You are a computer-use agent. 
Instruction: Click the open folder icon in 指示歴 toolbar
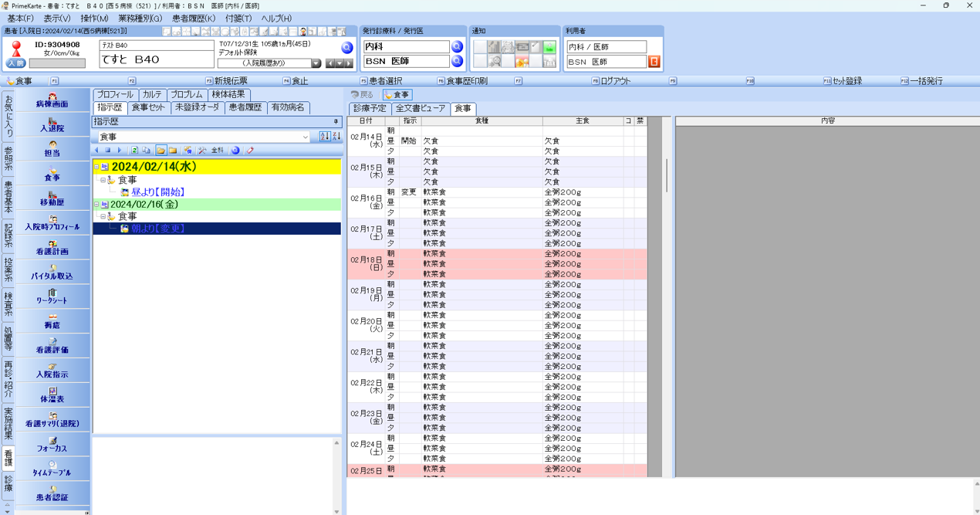[x=161, y=151]
